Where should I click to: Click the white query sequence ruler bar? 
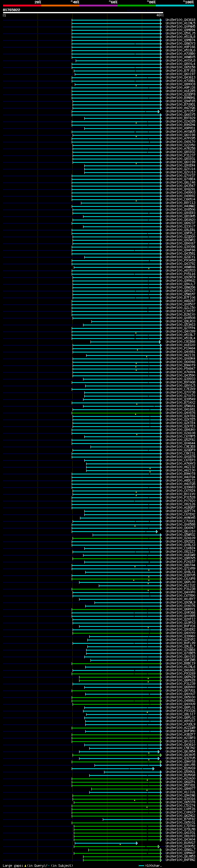click(83, 13)
